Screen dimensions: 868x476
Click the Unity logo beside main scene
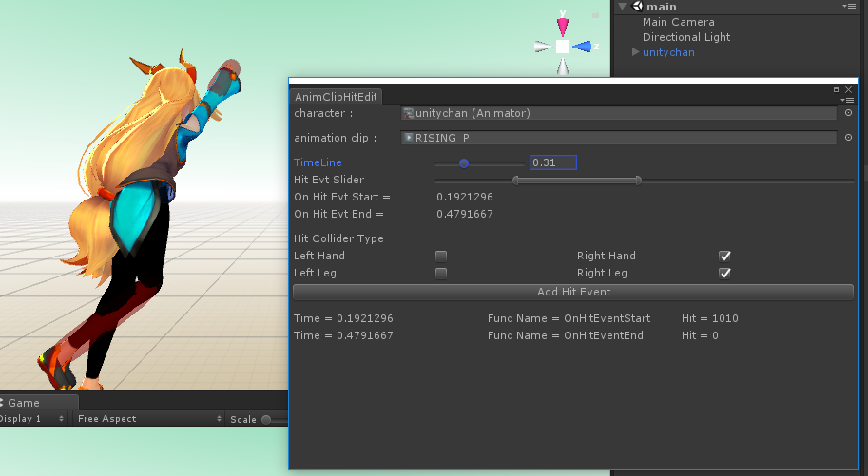[638, 6]
